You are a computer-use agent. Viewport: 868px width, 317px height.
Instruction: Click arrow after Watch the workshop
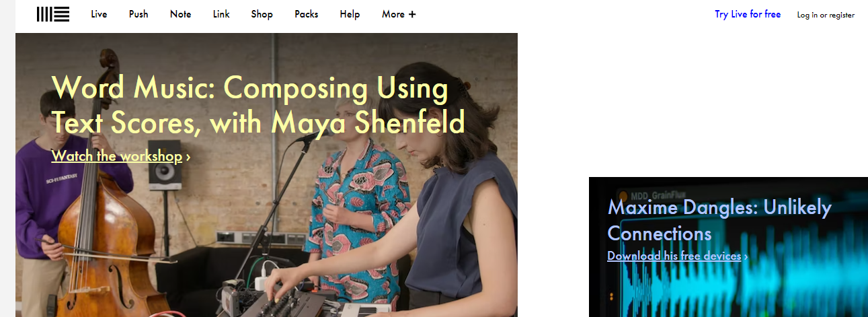tap(188, 157)
